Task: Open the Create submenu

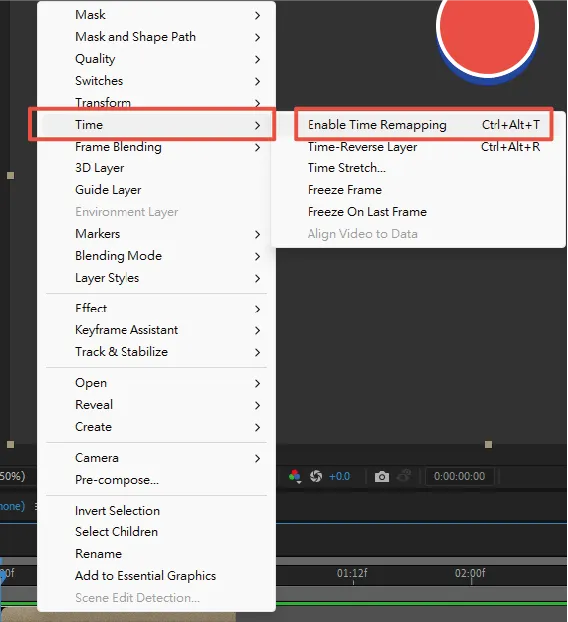Action: pyautogui.click(x=156, y=427)
